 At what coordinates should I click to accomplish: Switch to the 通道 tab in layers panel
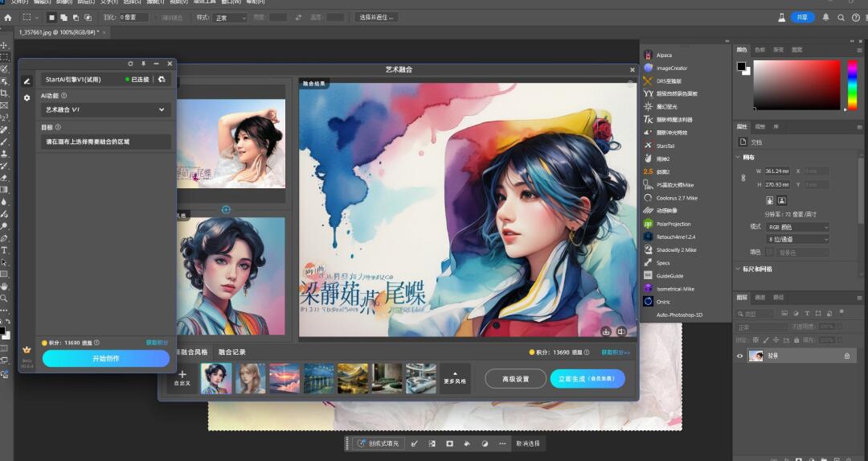pos(760,298)
